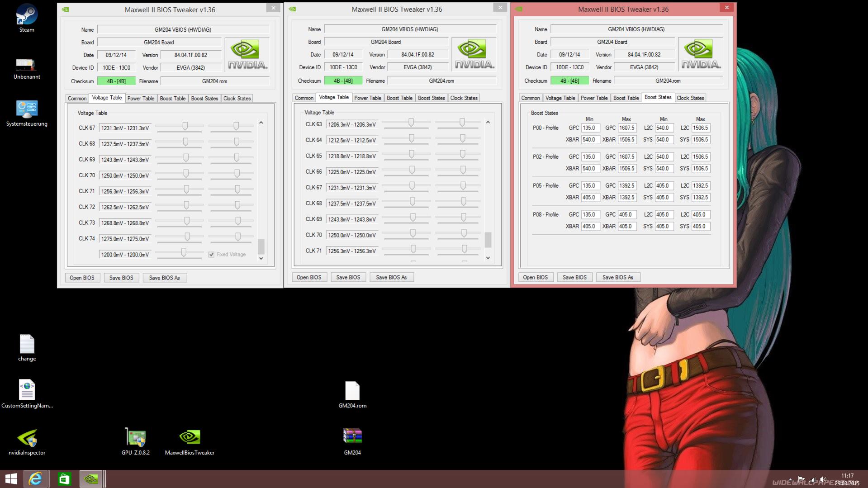Screen dimensions: 868x488
Task: Click middle window's title bar app icon
Action: pyautogui.click(x=293, y=9)
